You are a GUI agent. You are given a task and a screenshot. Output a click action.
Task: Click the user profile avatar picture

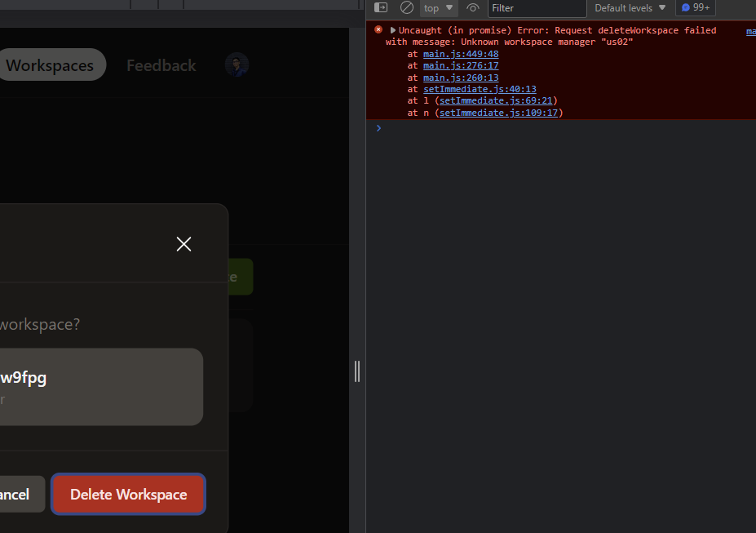[x=237, y=65]
